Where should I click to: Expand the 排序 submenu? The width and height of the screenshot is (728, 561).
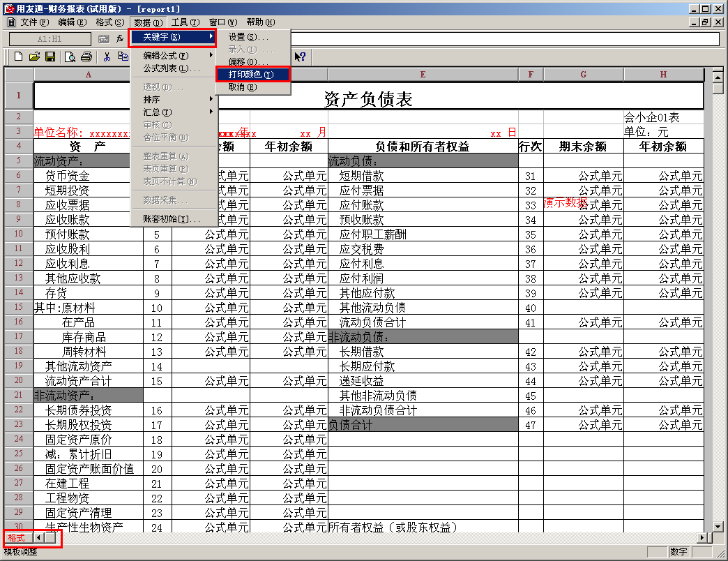click(173, 99)
